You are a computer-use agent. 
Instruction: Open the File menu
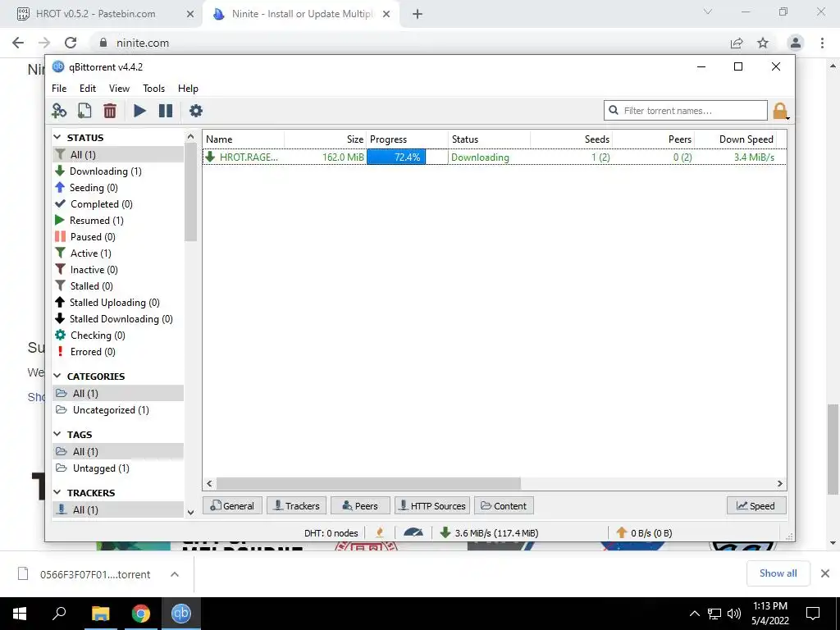click(59, 89)
